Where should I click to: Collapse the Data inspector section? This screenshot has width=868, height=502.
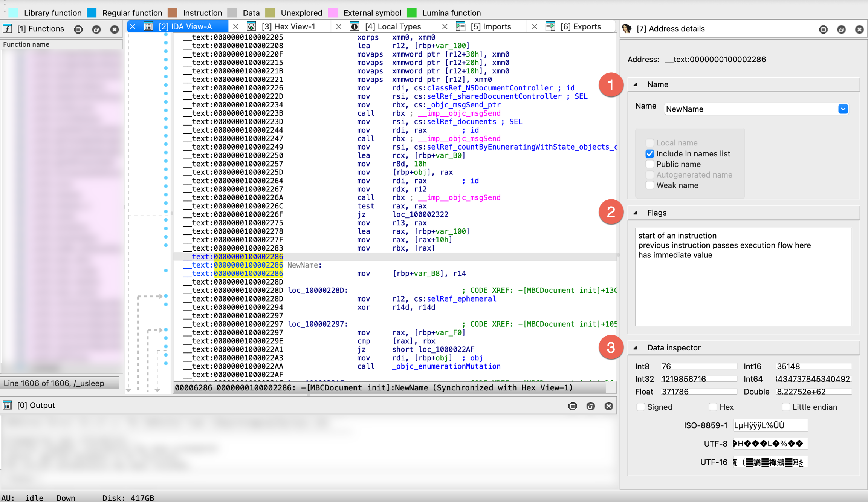636,348
